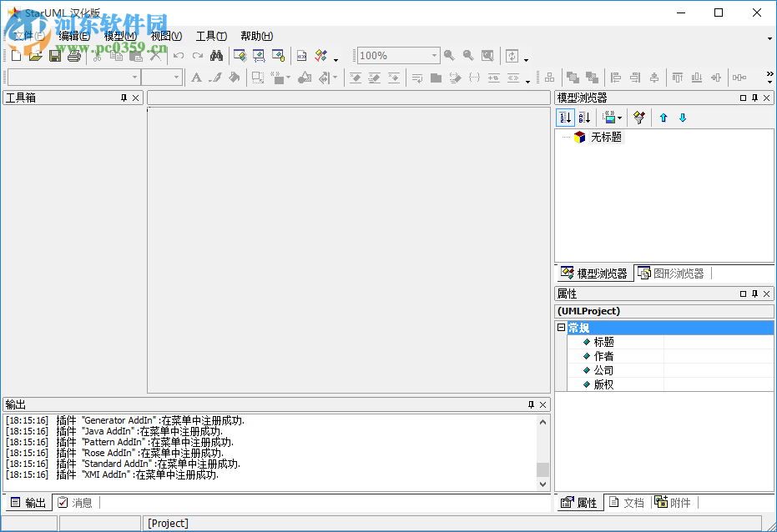Click the 版权 property row
The height and width of the screenshot is (532, 777).
click(x=670, y=384)
